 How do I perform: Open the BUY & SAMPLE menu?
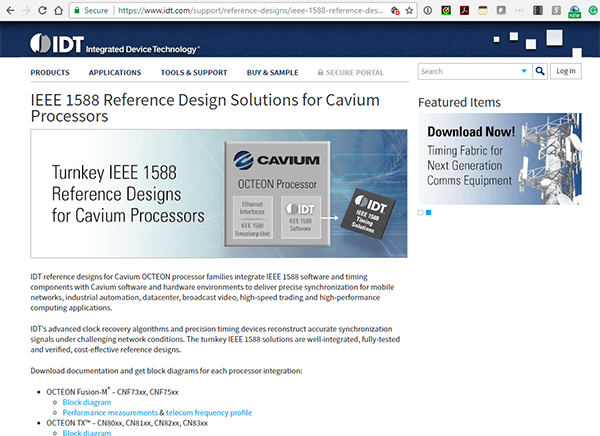272,72
